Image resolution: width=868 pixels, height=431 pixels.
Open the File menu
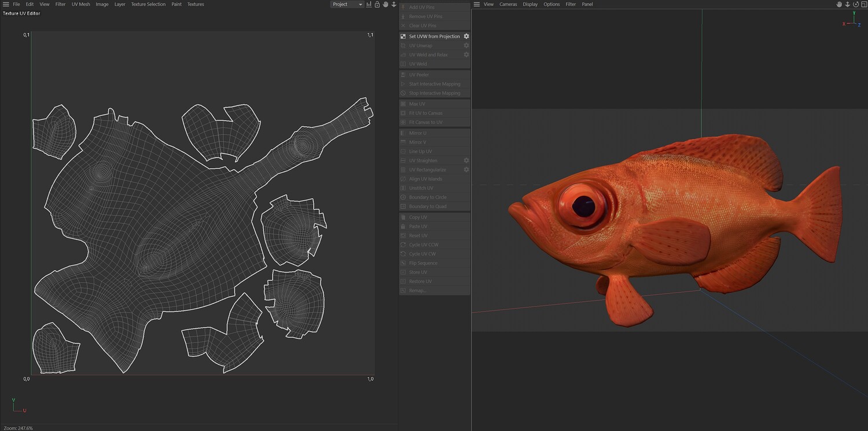click(16, 4)
